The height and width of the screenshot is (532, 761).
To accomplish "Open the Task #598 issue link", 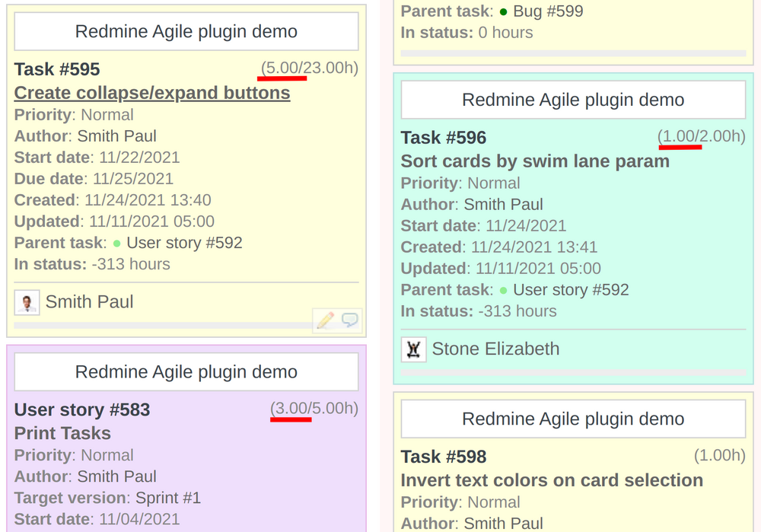I will pos(444,457).
